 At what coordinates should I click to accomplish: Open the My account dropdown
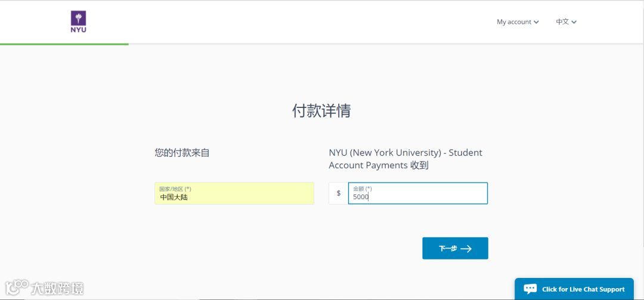pyautogui.click(x=518, y=22)
